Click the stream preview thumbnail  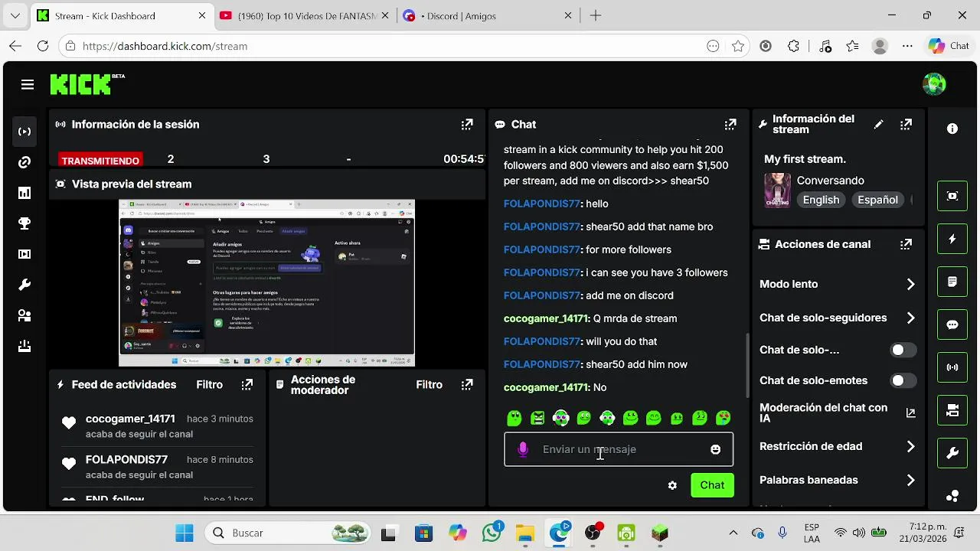[x=266, y=283]
